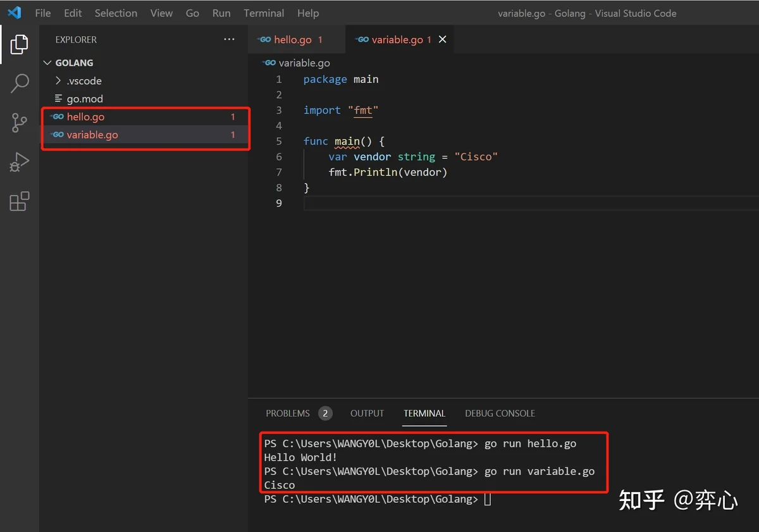Image resolution: width=759 pixels, height=532 pixels.
Task: Click the Go icon beside hello.go in Explorer
Action: point(58,116)
